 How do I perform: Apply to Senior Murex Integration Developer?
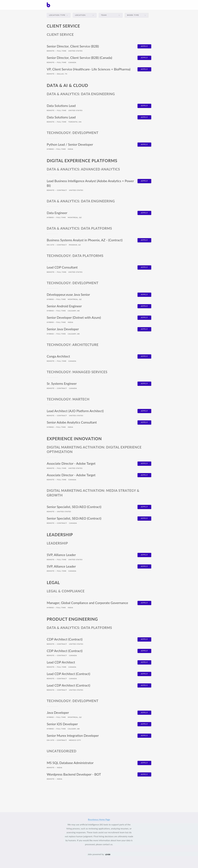click(x=144, y=736)
